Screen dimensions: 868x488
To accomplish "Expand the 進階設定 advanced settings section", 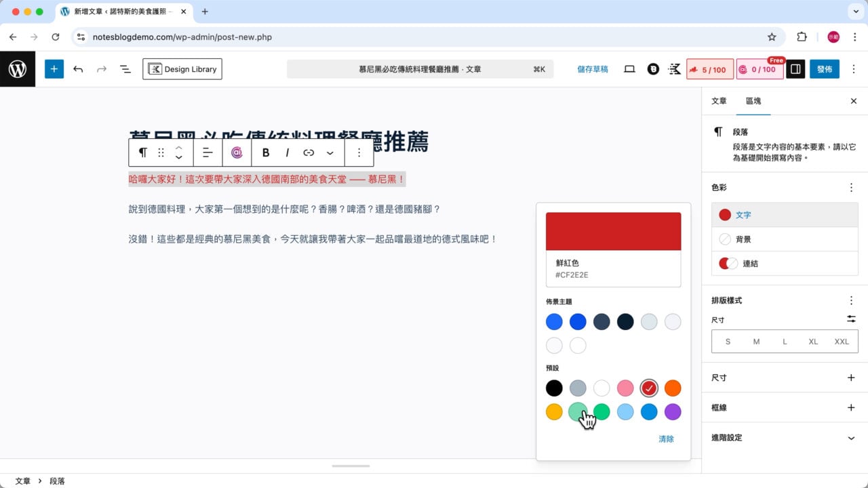I will pyautogui.click(x=783, y=438).
